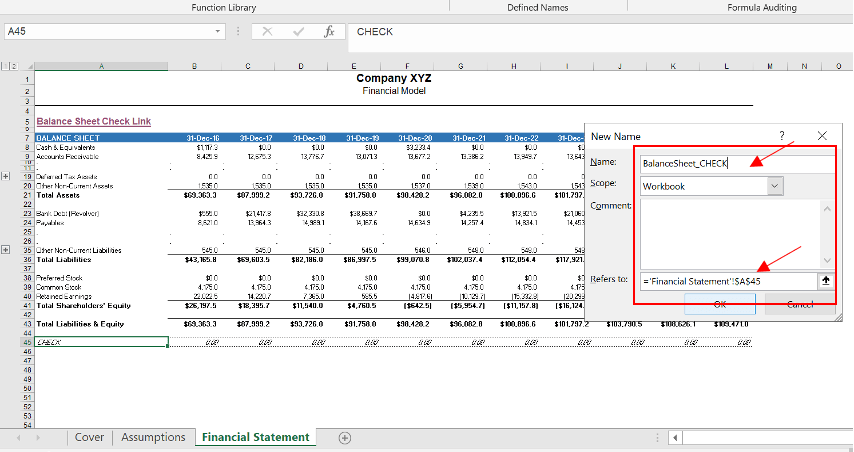This screenshot has width=854, height=452.
Task: Click previous sheet navigation arrow
Action: pyautogui.click(x=19, y=438)
